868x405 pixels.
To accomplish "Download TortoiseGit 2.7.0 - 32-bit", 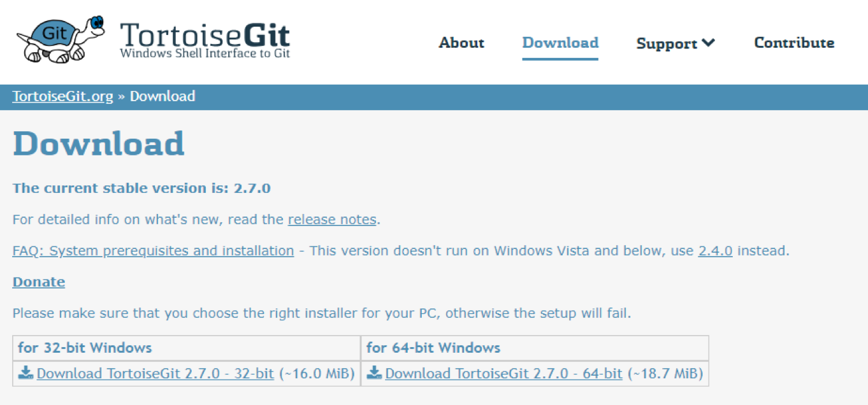I will pyautogui.click(x=156, y=374).
